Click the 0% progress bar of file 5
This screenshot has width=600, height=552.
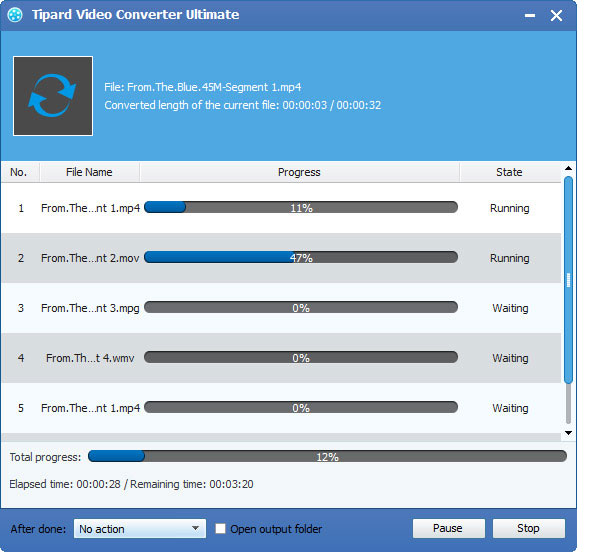(301, 407)
